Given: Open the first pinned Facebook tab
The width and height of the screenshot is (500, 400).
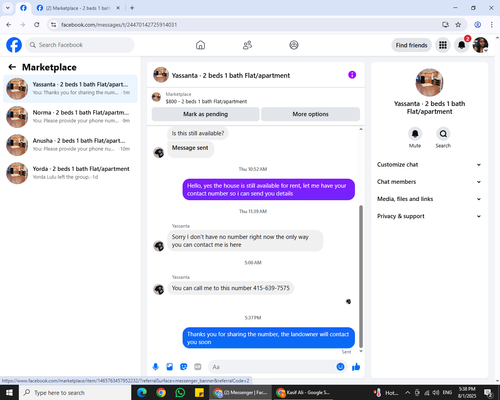Looking at the screenshot, I should [23, 8].
